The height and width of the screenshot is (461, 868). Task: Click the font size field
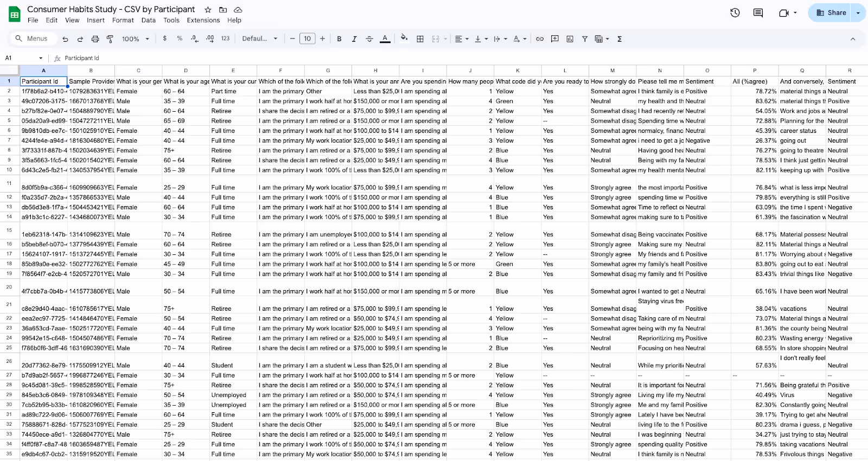(308, 39)
